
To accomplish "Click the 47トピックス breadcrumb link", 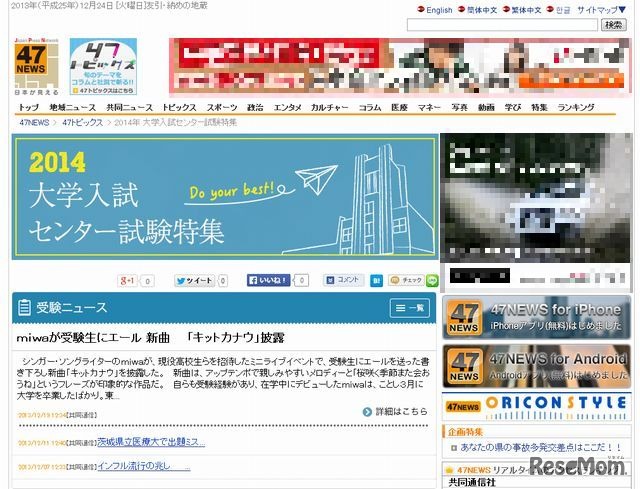I will [82, 122].
